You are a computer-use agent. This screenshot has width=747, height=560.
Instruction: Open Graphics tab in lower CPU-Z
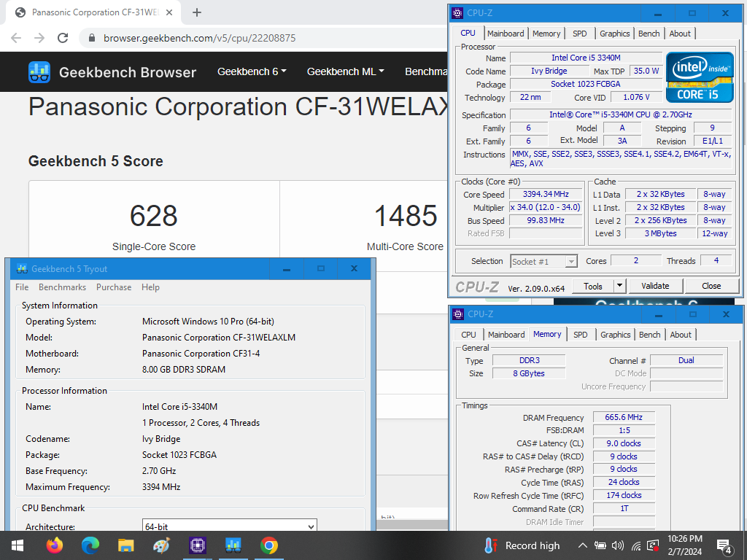(x=615, y=335)
